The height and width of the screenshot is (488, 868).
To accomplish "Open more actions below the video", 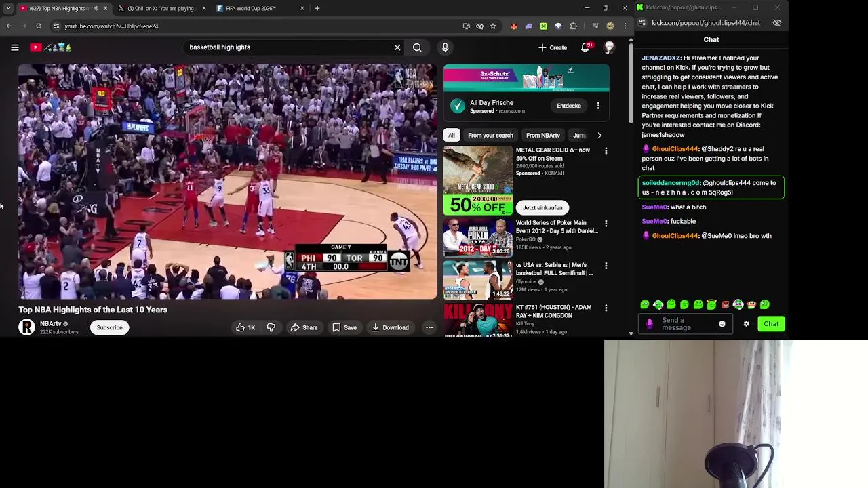I will point(429,327).
